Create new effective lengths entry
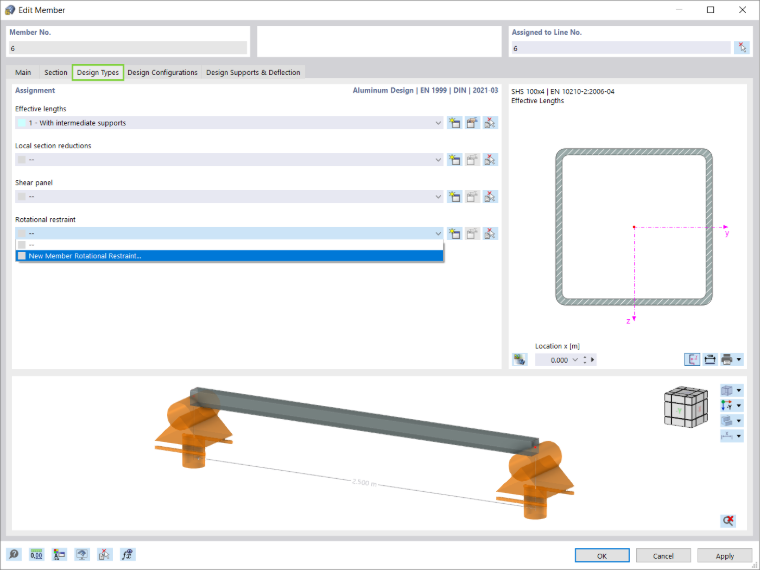The image size is (760, 570). coord(454,123)
